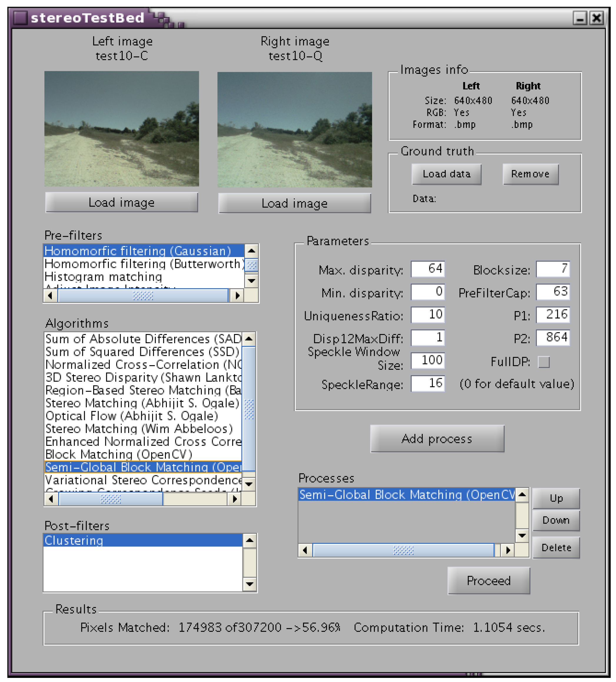Click the left image thumbnail
The image size is (616, 682).
pos(121,129)
